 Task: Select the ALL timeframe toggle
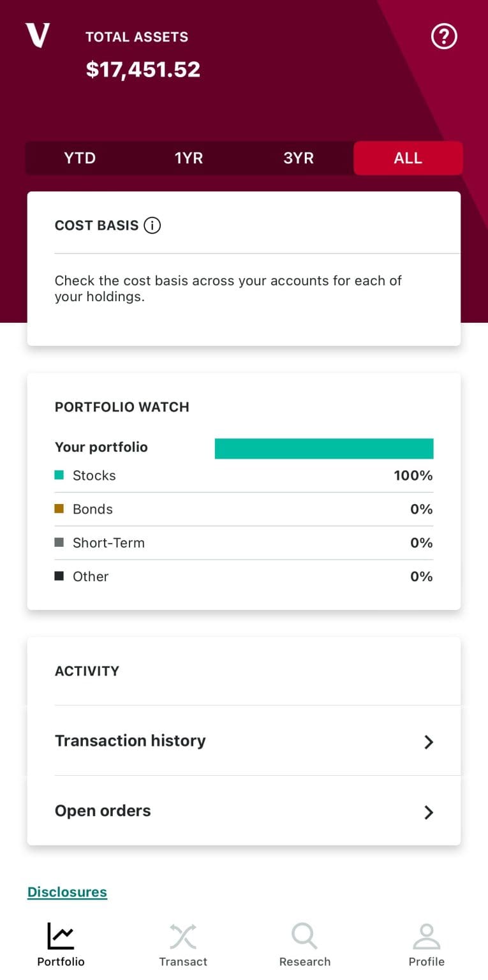(x=408, y=158)
